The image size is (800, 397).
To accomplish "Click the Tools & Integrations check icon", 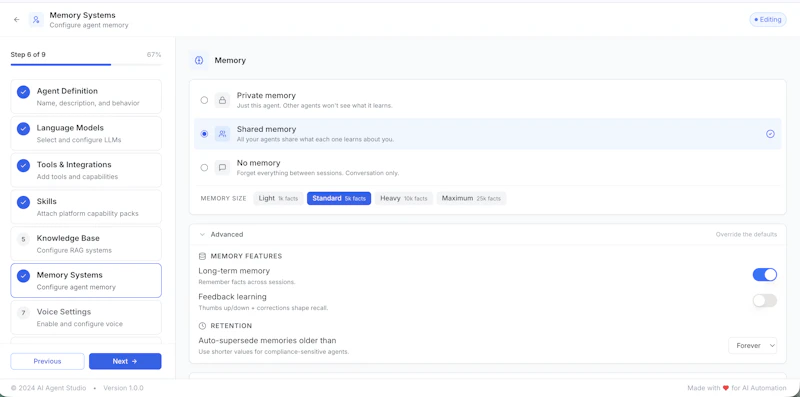I will point(23,165).
